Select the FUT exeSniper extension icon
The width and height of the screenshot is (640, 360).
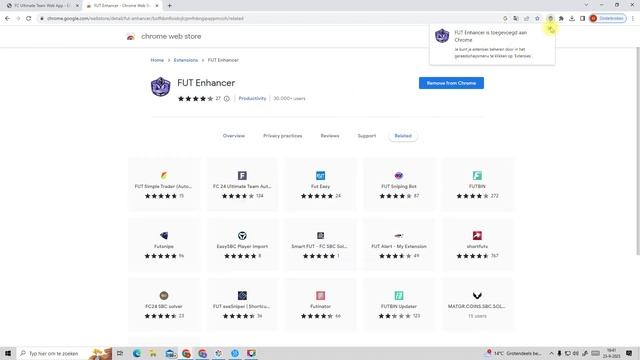(242, 296)
